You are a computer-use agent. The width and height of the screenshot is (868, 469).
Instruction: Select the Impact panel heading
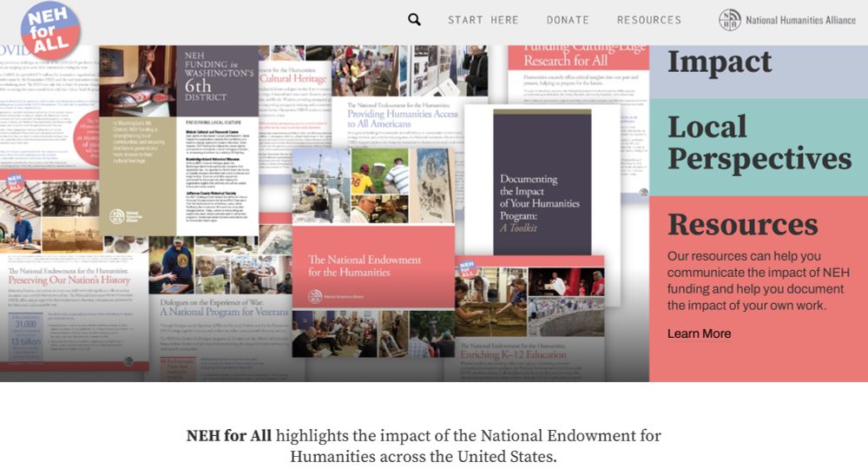tap(719, 62)
